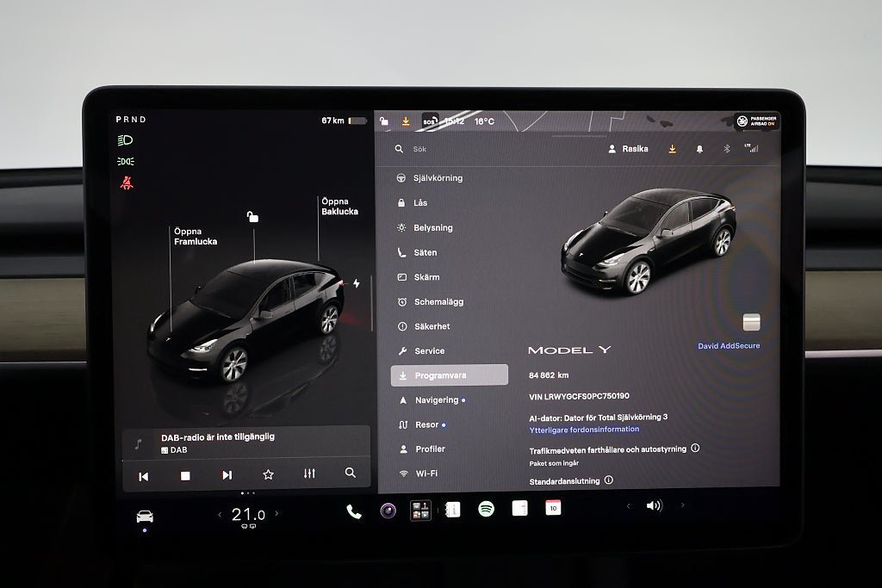Tap the David AddSecure vehicle name link
This screenshot has width=882, height=588.
[x=729, y=346]
